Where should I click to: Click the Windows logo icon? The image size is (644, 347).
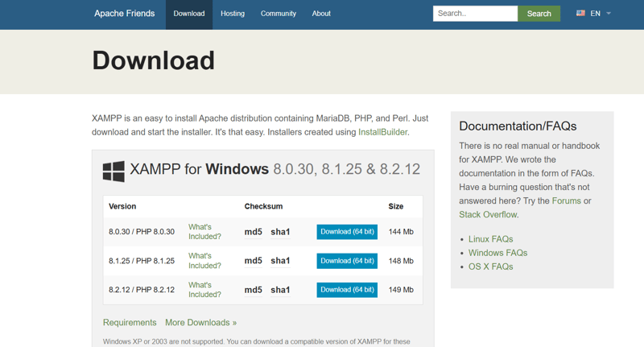[114, 171]
